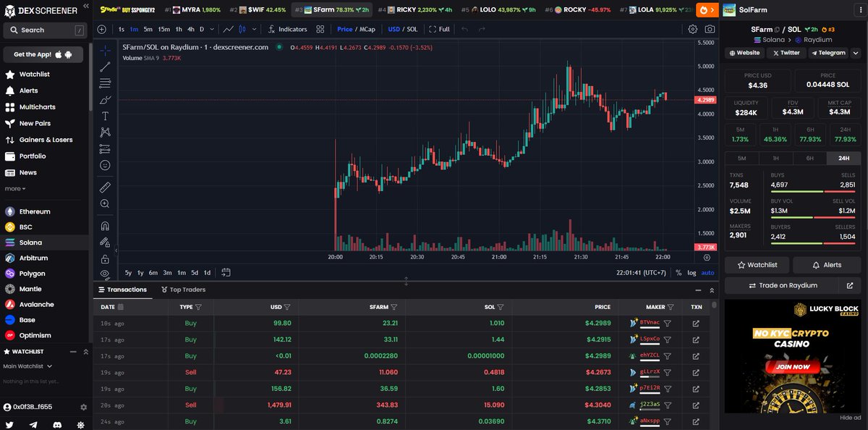Open the indicator templates grid icon
The height and width of the screenshot is (430, 868).
click(321, 30)
